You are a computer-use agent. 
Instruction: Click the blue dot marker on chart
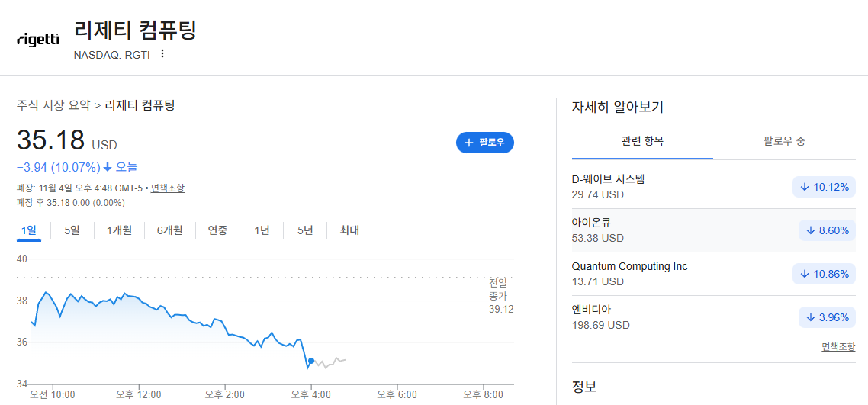(x=311, y=361)
